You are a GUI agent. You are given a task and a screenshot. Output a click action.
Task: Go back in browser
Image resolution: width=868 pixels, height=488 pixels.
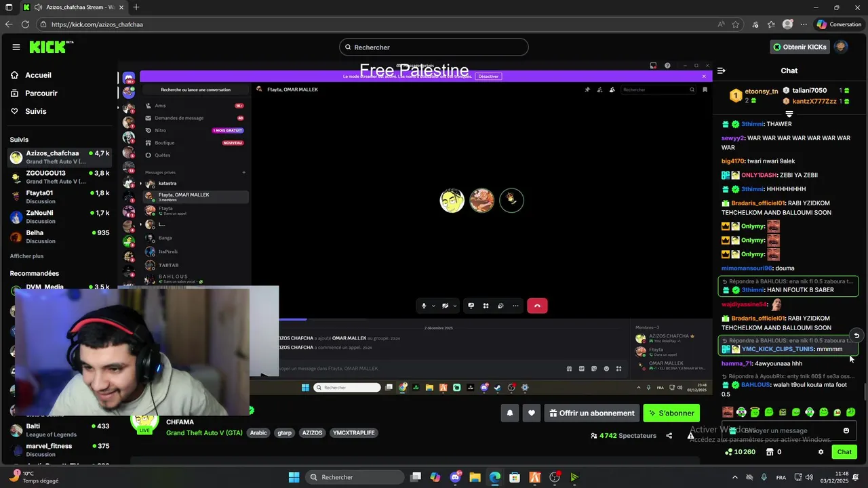click(x=8, y=24)
